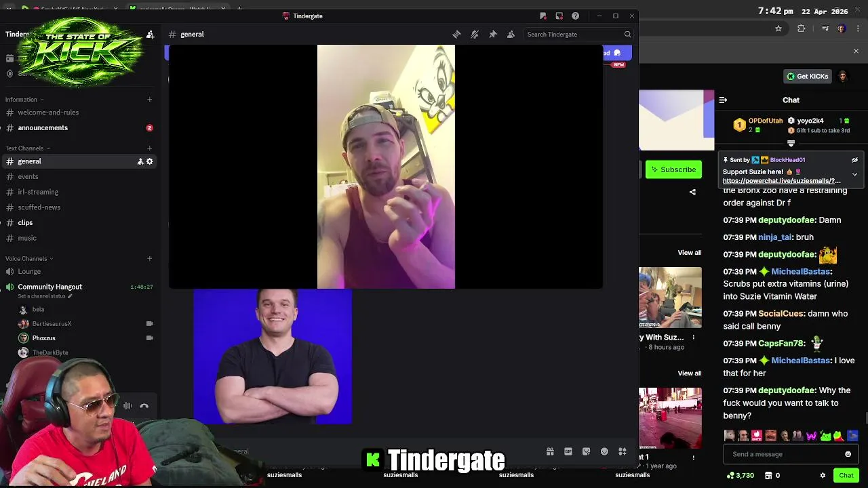The height and width of the screenshot is (488, 868).
Task: Open Kick shop icon beside 0
Action: [x=768, y=476]
